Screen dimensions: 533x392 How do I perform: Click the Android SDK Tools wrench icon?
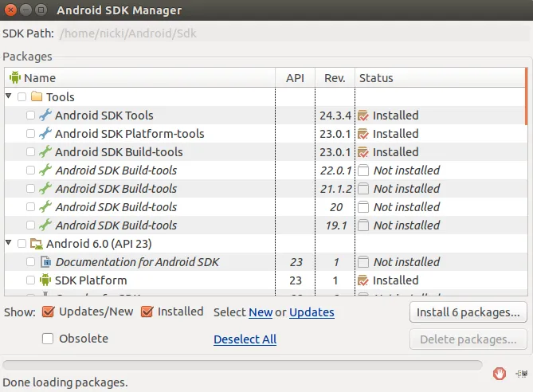[x=45, y=116]
